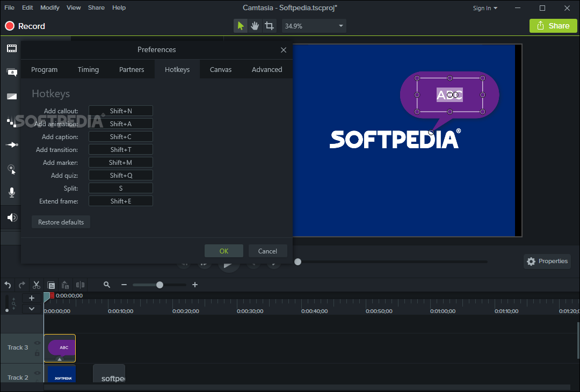Image resolution: width=580 pixels, height=392 pixels.
Task: Open the Transitions panel icon
Action: pyautogui.click(x=12, y=96)
